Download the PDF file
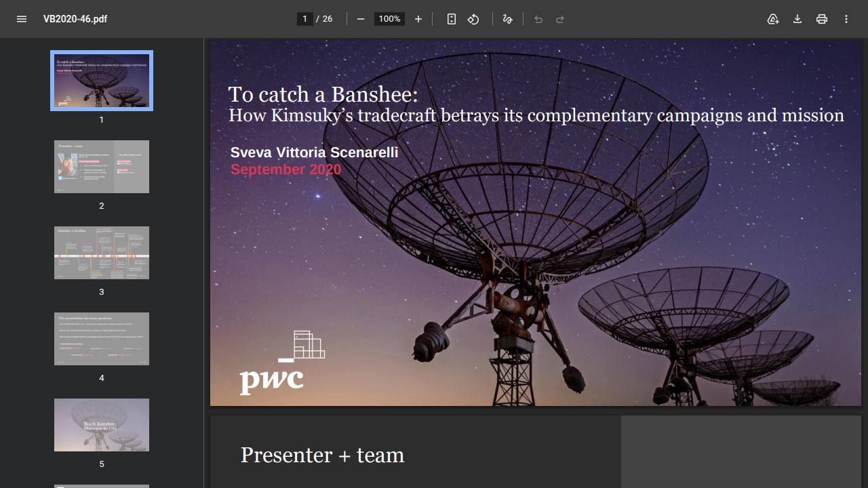Image resolution: width=868 pixels, height=488 pixels. coord(797,19)
